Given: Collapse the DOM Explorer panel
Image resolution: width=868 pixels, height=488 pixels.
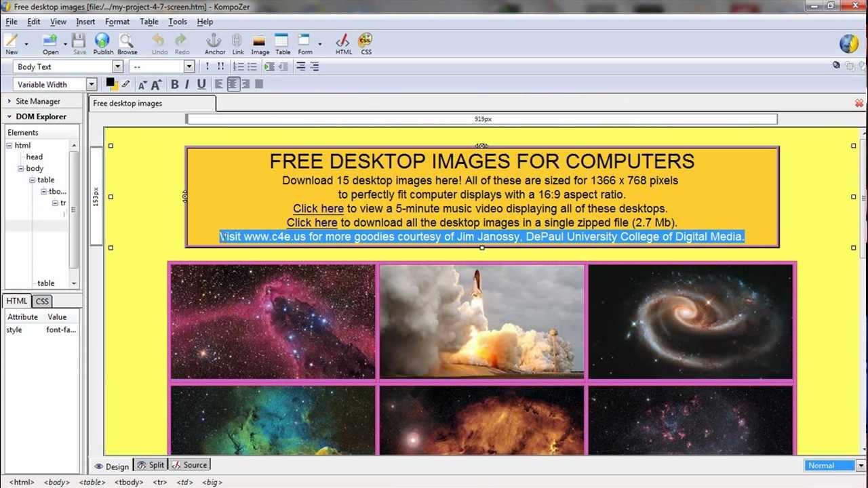Looking at the screenshot, I should (x=9, y=117).
